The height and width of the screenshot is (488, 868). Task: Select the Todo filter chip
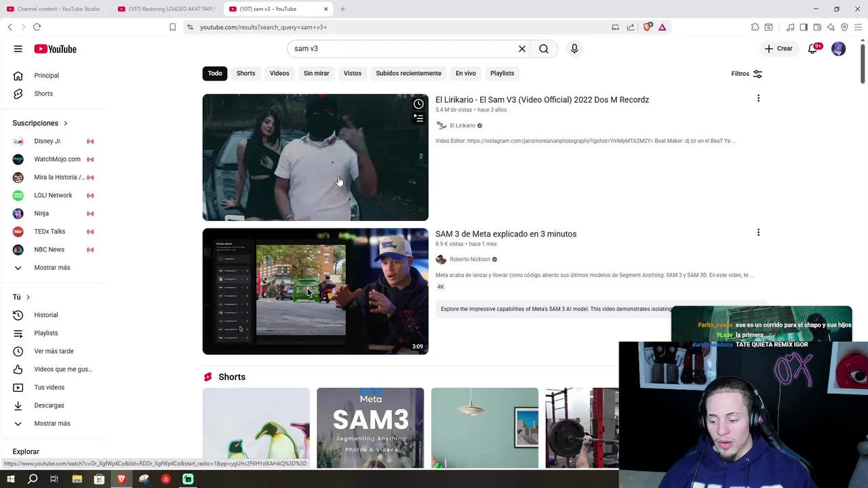(215, 73)
